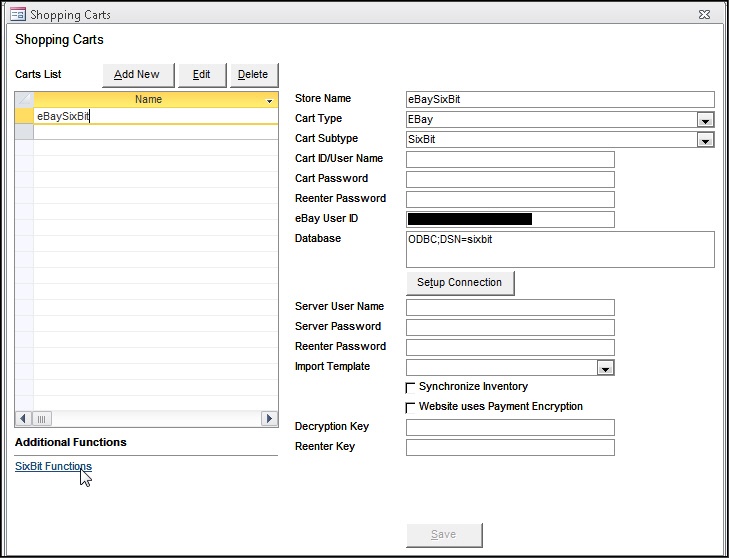Viewport: 729px width, 558px height.
Task: Click the Add New cart button
Action: coord(138,75)
